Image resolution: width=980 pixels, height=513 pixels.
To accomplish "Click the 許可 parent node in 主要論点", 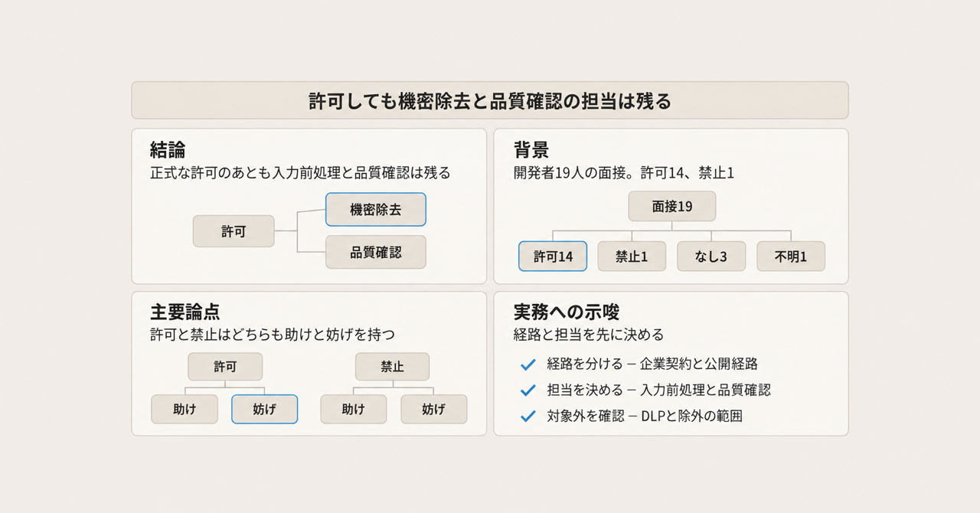I will [225, 367].
